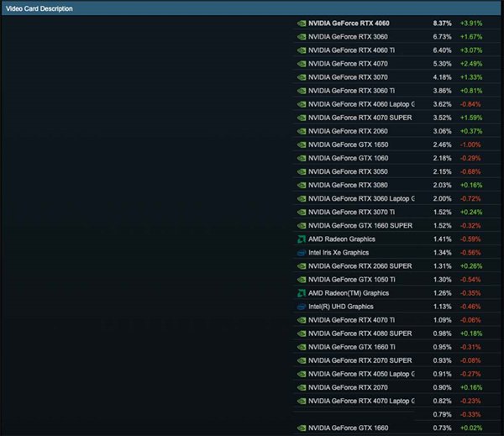Click the +1.59% change for RTX 4070 SUPER
The width and height of the screenshot is (504, 436).
click(x=471, y=118)
